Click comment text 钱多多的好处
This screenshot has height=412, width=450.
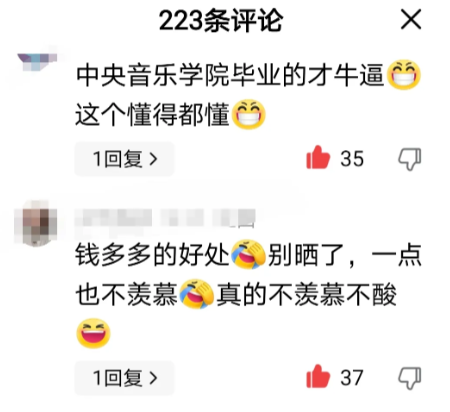153,255
